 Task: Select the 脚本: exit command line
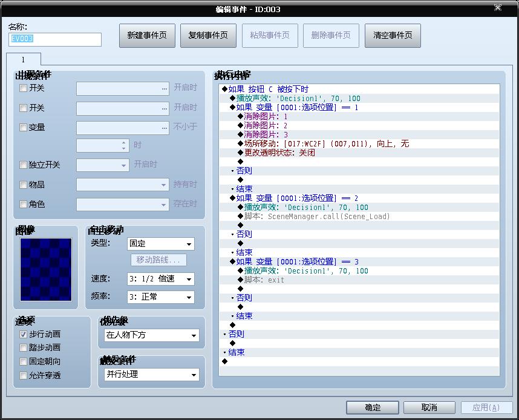[x=359, y=280]
